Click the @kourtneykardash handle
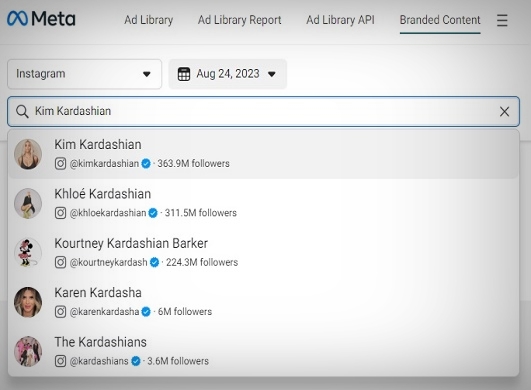This screenshot has width=531, height=390. 108,263
